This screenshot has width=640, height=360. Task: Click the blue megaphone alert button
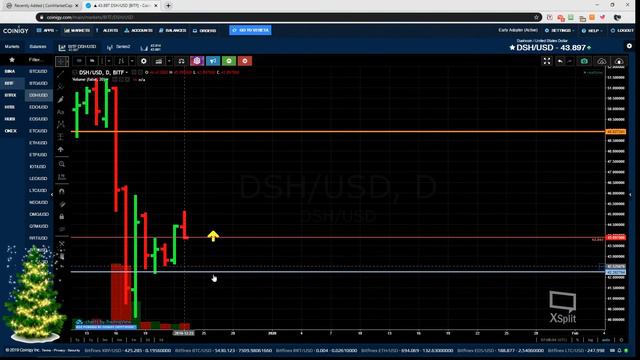[213, 61]
